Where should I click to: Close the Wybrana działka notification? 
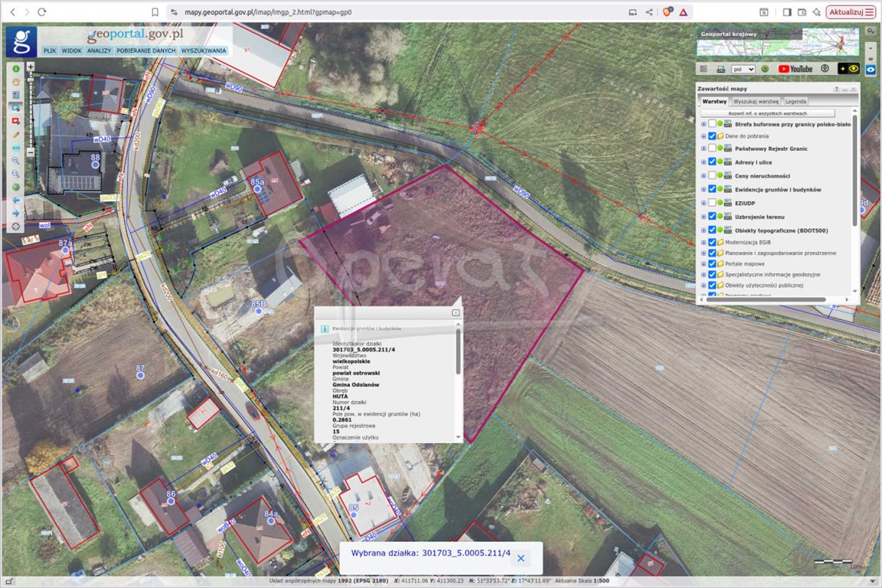click(521, 558)
